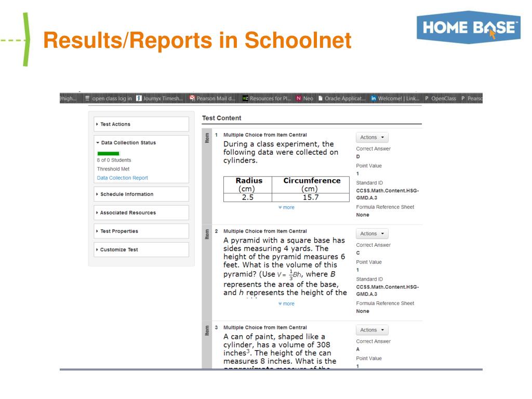Image resolution: width=532 pixels, height=399 pixels.
Task: Click the Home Base logo
Action: pyautogui.click(x=469, y=28)
